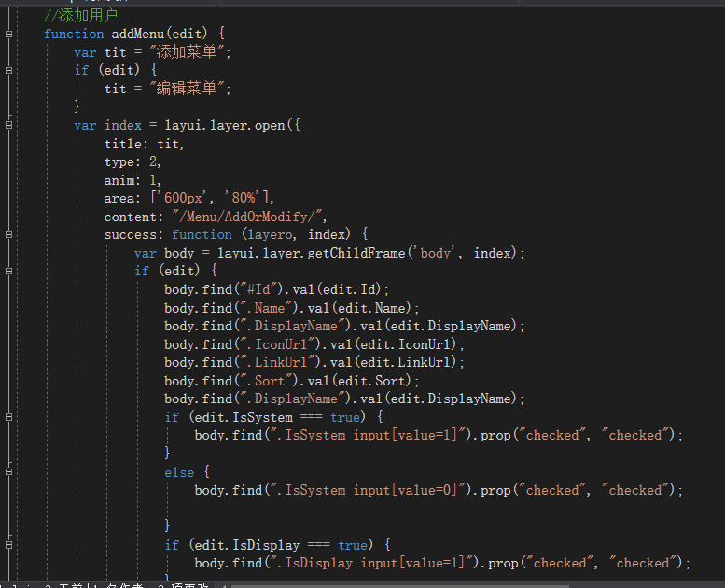Click the body.find("#Id") line
The image size is (725, 588).
[x=276, y=289]
